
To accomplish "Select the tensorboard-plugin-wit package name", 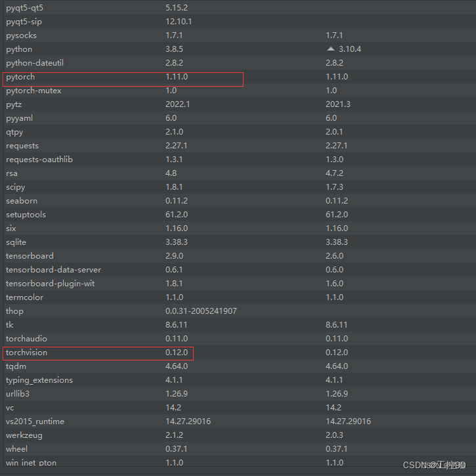I will (x=51, y=284).
